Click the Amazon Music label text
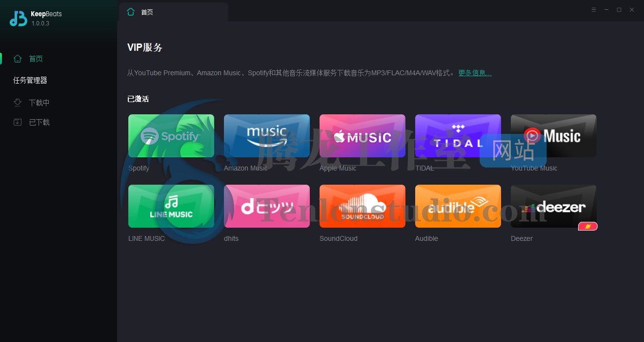The image size is (644, 342). 245,168
